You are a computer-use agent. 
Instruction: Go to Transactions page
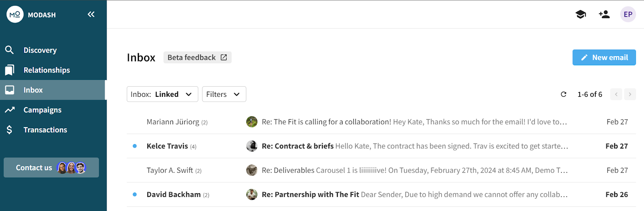coord(45,130)
